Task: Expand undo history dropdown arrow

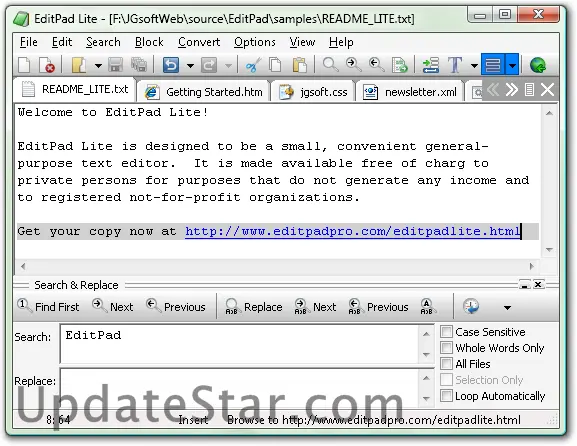Action: coord(190,66)
